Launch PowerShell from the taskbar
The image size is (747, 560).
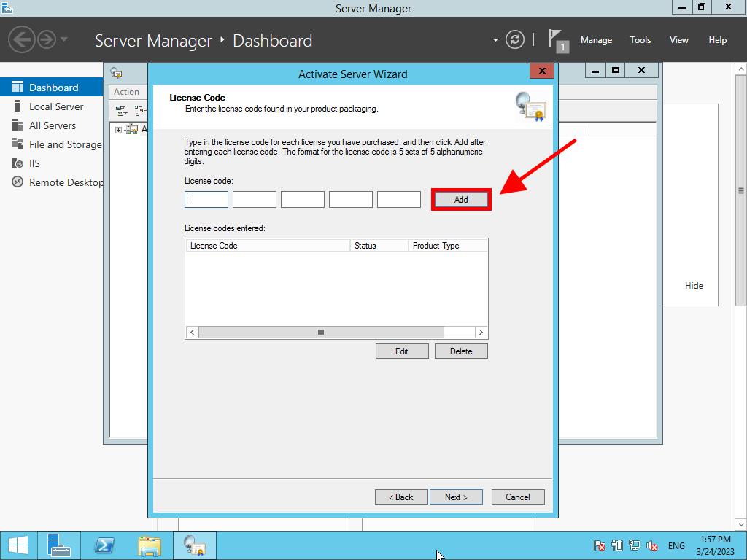coord(104,545)
